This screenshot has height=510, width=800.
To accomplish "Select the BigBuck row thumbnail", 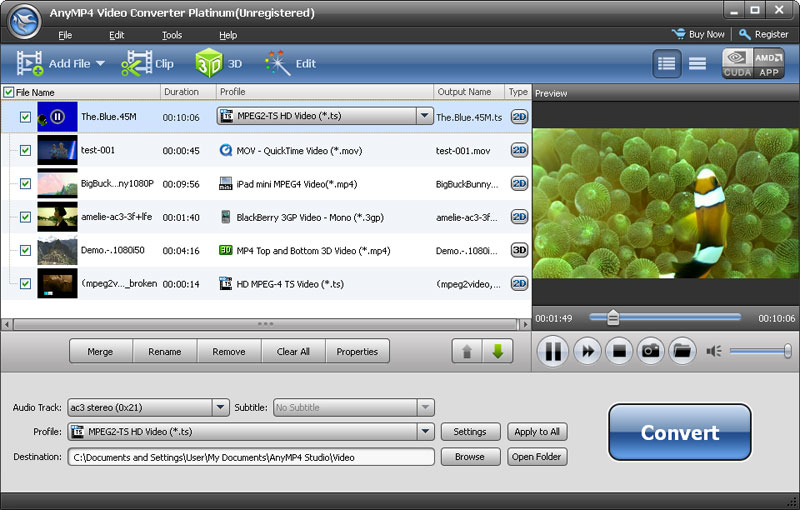I will (57, 184).
